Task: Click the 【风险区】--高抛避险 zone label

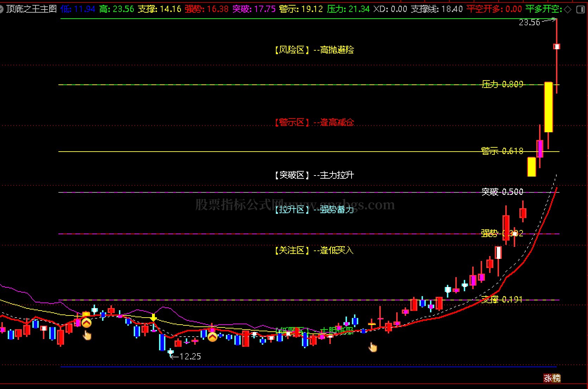Action: point(314,50)
